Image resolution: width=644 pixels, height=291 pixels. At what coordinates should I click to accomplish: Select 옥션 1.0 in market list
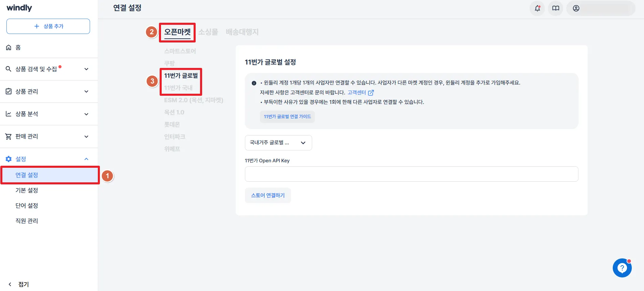point(174,112)
